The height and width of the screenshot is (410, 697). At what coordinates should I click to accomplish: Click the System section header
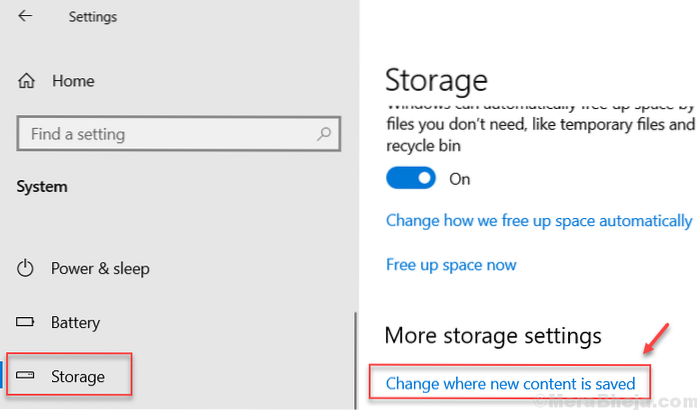point(43,187)
